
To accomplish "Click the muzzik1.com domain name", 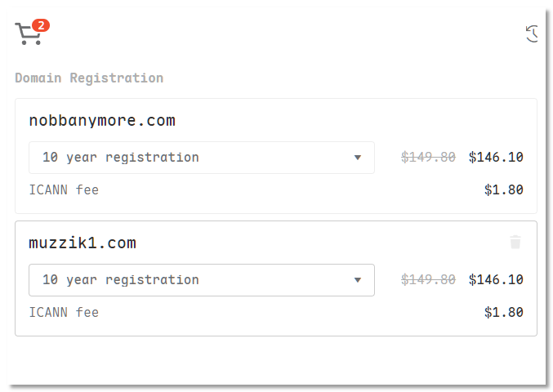I will 82,243.
